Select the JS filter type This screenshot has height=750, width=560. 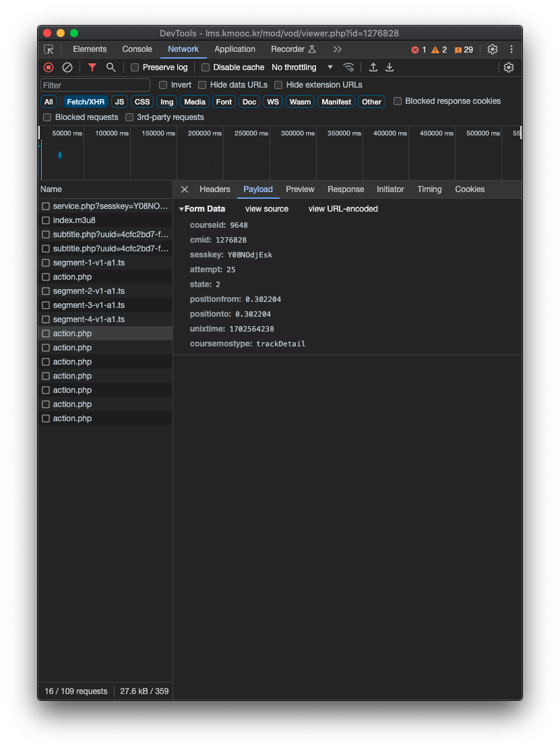point(119,102)
